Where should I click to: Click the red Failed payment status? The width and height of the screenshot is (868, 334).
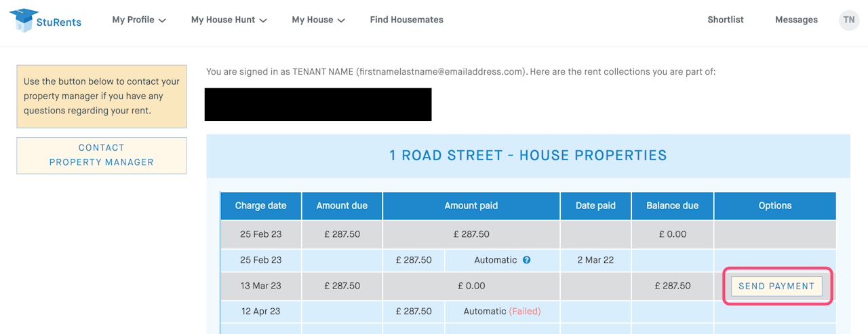pyautogui.click(x=525, y=312)
